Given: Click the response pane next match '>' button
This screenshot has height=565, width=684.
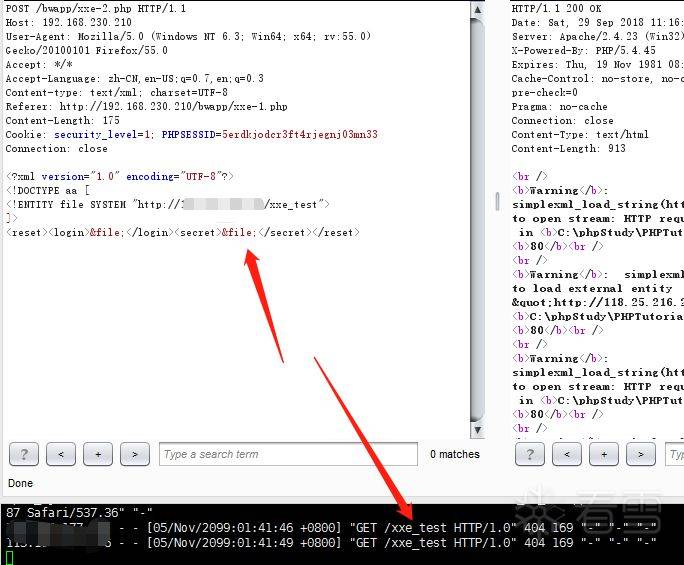Looking at the screenshot, I should point(641,454).
